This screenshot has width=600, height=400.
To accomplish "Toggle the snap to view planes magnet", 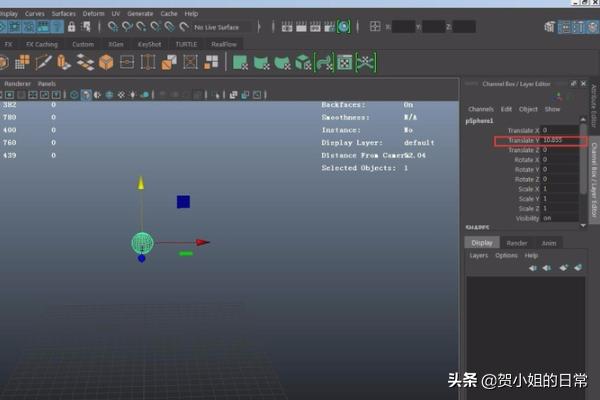I will [170, 27].
